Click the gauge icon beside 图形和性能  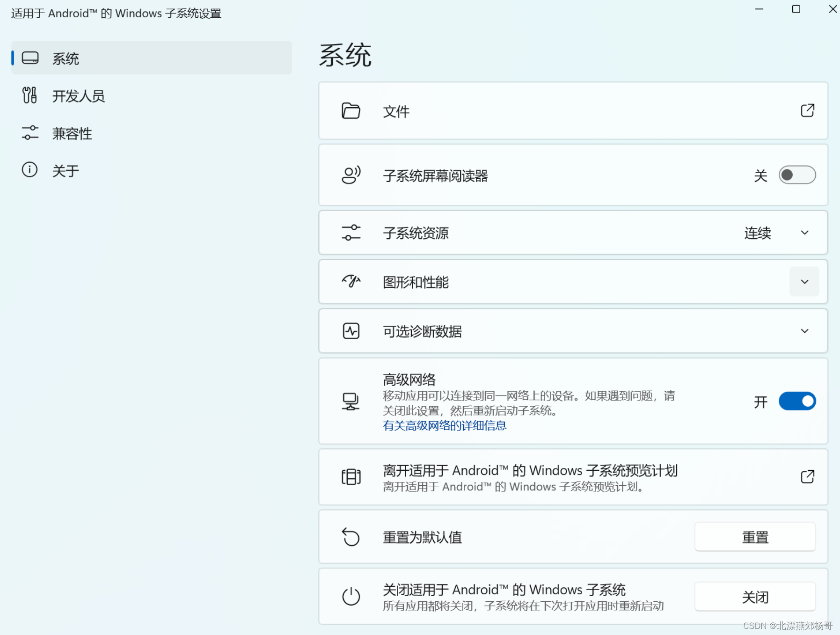pyautogui.click(x=351, y=281)
